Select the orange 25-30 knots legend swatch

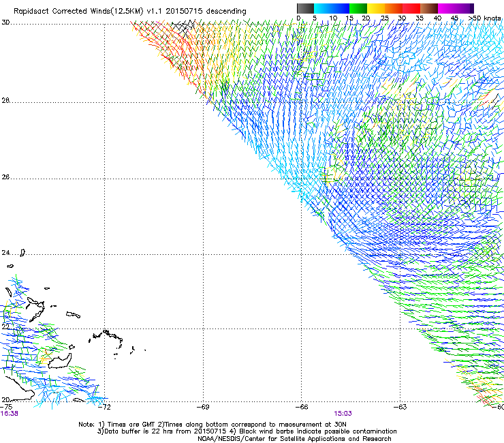394,8
